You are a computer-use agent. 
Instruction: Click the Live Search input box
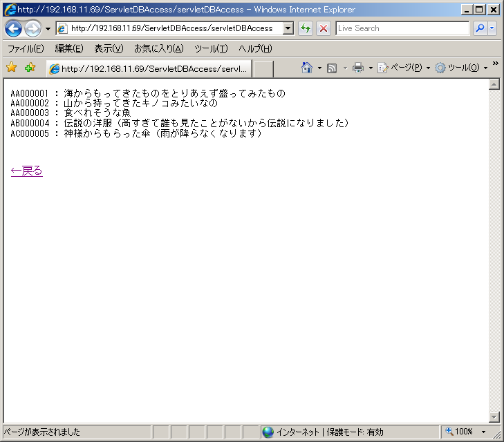point(402,28)
